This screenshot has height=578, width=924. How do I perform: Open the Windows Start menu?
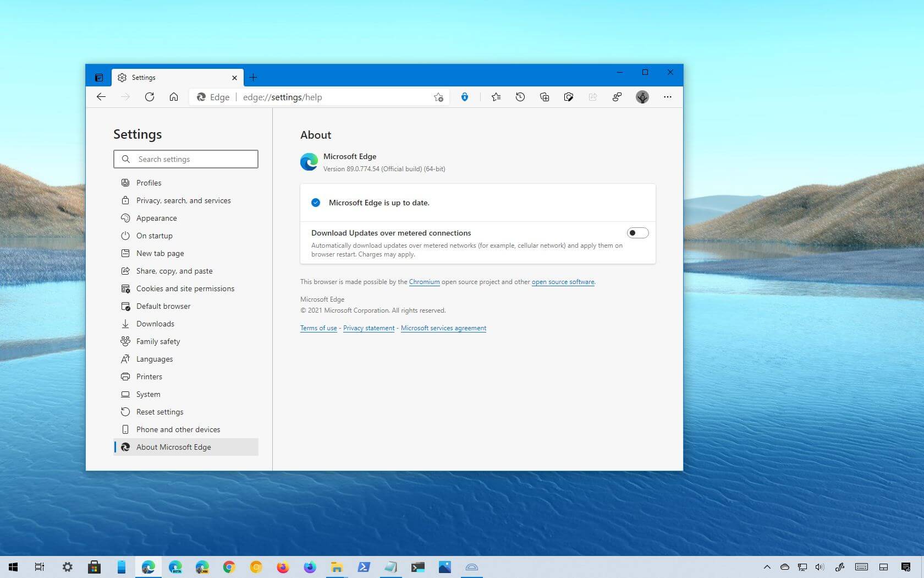[x=13, y=567]
